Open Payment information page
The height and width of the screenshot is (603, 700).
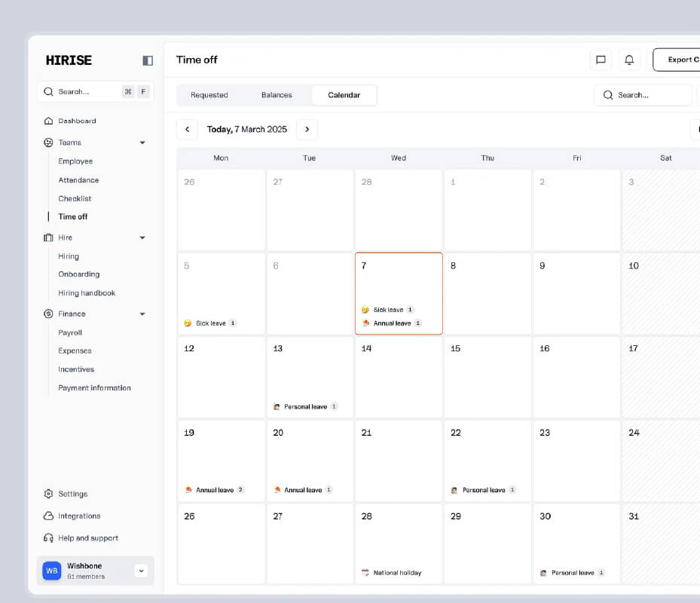pyautogui.click(x=95, y=388)
